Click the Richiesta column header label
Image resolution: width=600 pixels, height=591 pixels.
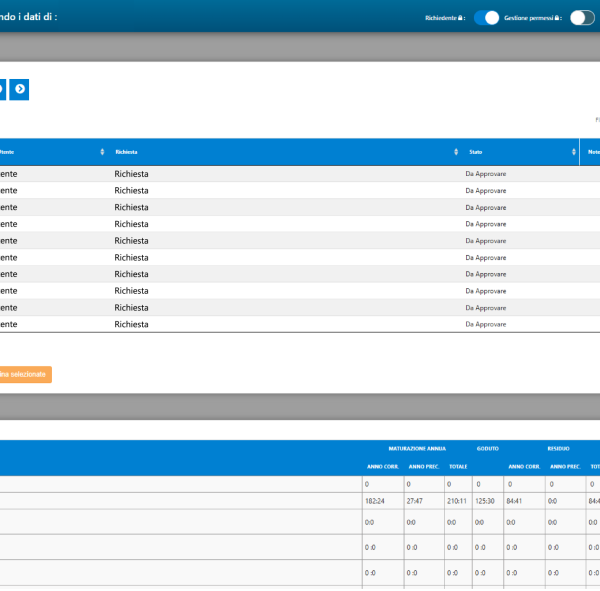(x=126, y=152)
